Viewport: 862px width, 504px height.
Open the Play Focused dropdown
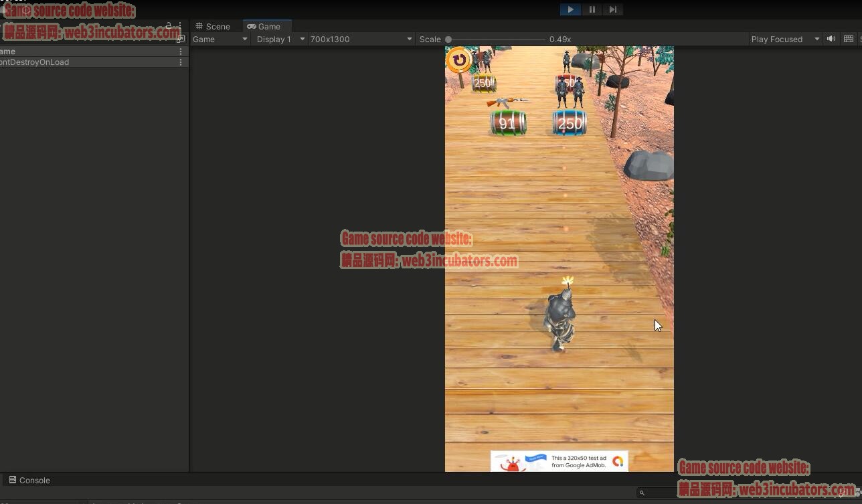coord(784,39)
